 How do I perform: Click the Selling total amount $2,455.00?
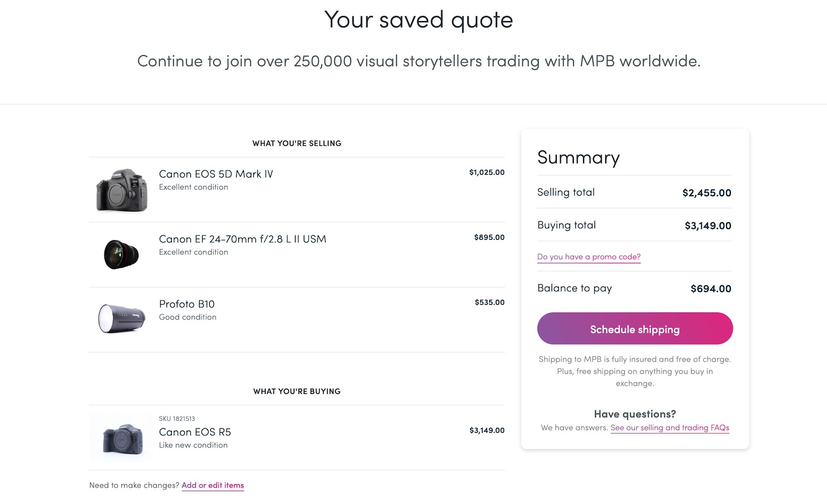[707, 193]
